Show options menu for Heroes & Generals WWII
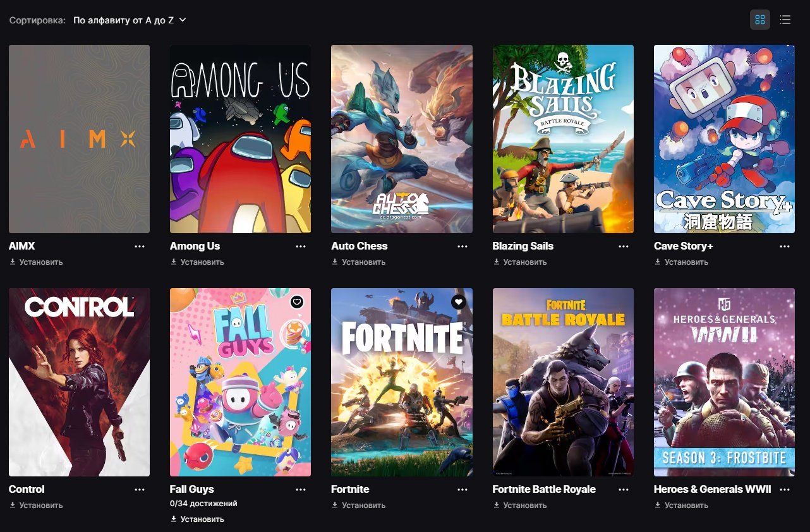 pos(785,490)
